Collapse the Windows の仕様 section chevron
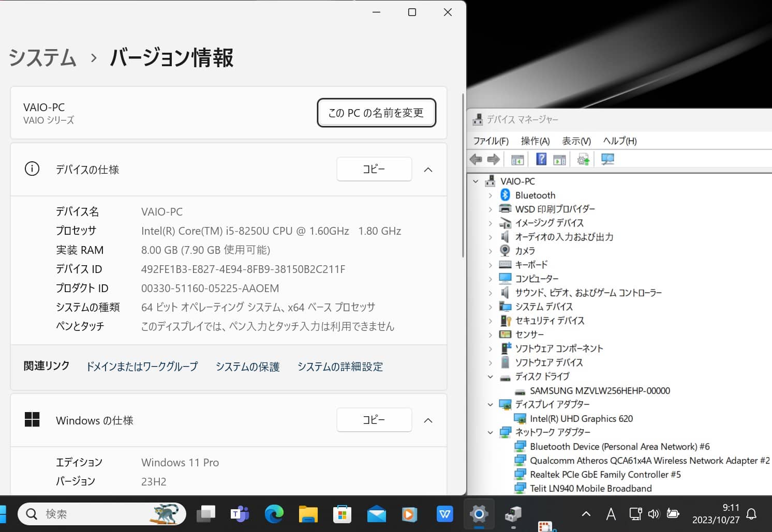Screen dimensions: 772x532 428,420
